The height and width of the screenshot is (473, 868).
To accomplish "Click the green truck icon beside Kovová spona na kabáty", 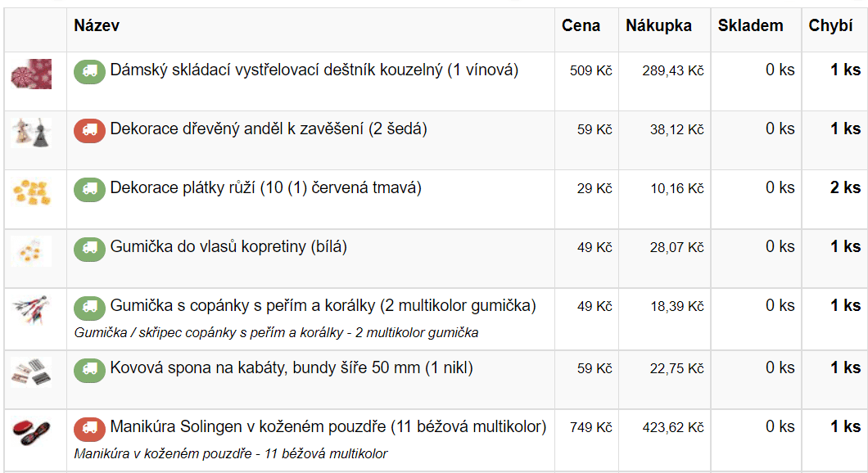I will [x=90, y=370].
